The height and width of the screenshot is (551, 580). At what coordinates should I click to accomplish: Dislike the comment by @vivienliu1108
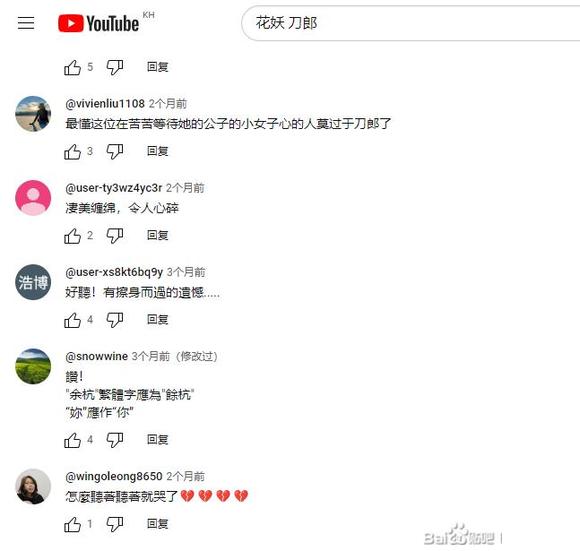[115, 152]
